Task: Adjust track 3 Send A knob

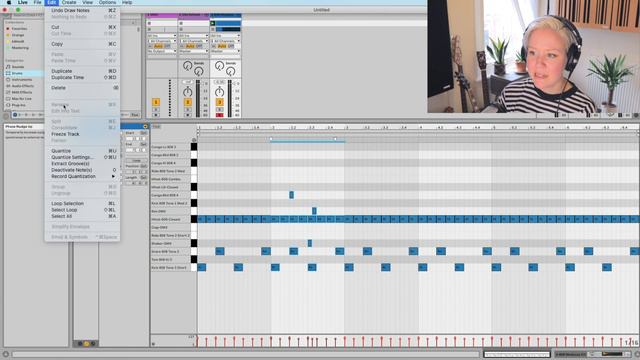Action: (219, 65)
